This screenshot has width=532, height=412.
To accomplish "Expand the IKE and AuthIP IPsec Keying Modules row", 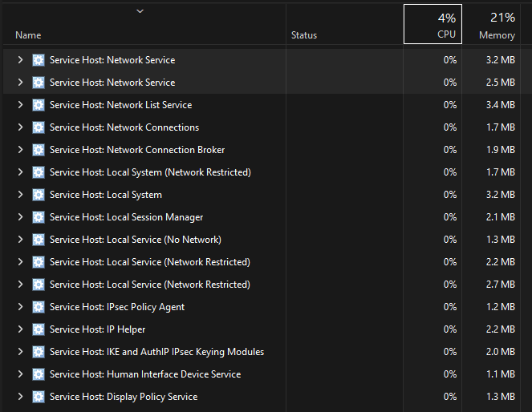I will pos(20,352).
